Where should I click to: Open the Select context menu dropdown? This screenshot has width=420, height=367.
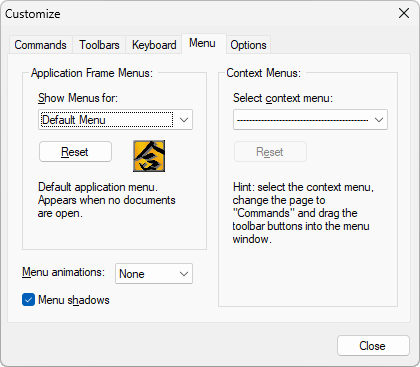click(310, 120)
